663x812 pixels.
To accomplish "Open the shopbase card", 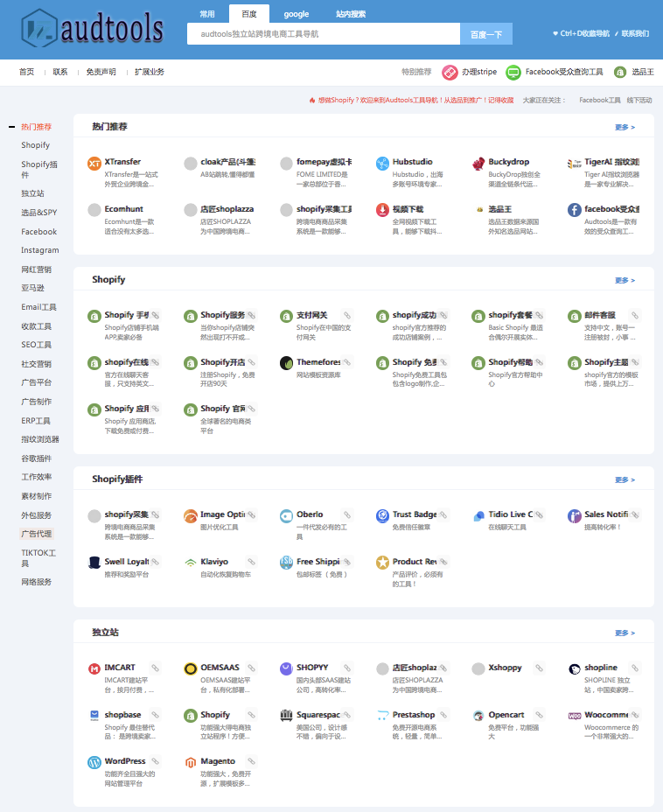I will (x=123, y=725).
